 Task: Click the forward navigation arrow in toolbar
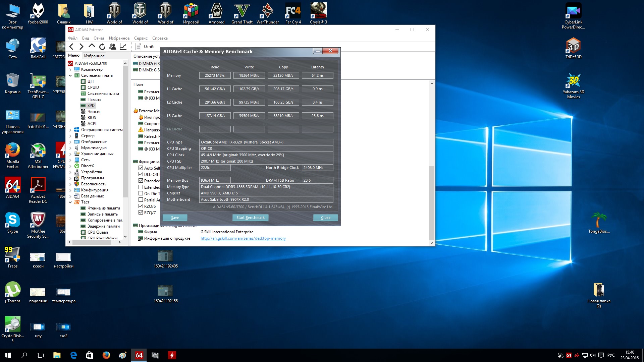tap(82, 47)
